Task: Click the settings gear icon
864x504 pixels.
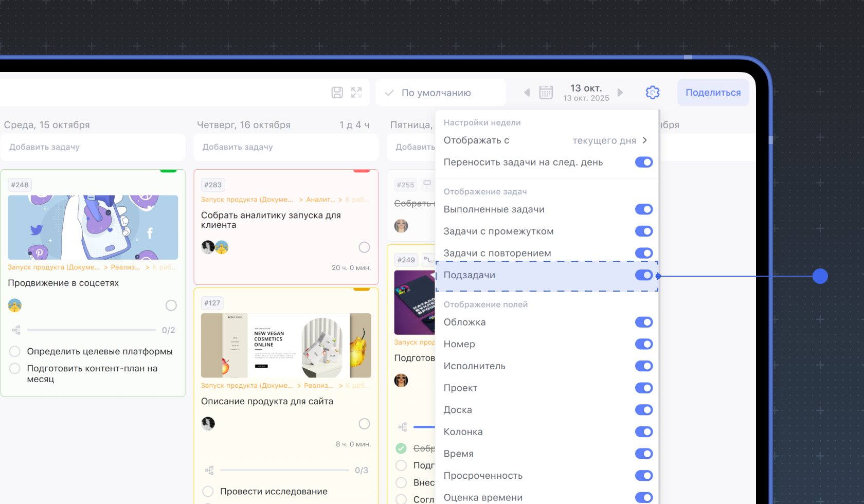Action: pyautogui.click(x=652, y=93)
